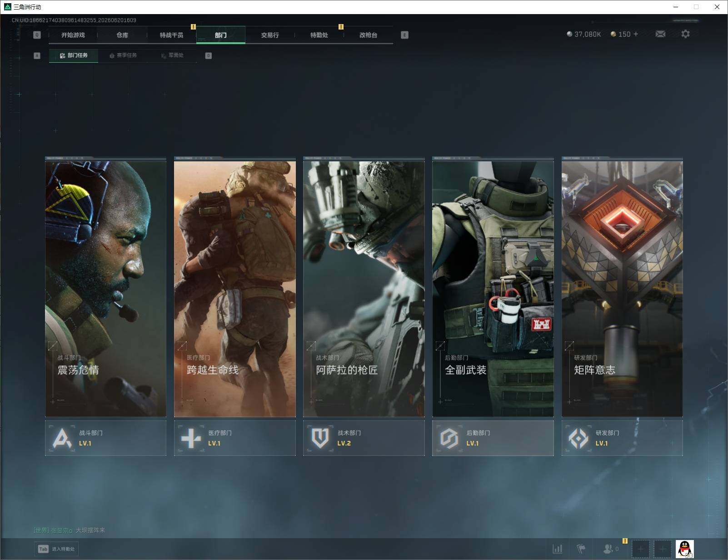
Task: Click the 战术部门 LV.2 button
Action: coord(364,438)
